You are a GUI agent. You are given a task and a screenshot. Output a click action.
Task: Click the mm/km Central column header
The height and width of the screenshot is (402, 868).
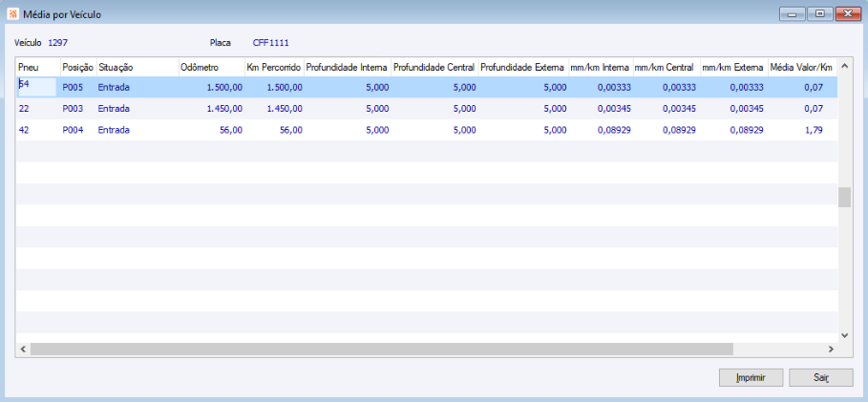click(x=667, y=67)
